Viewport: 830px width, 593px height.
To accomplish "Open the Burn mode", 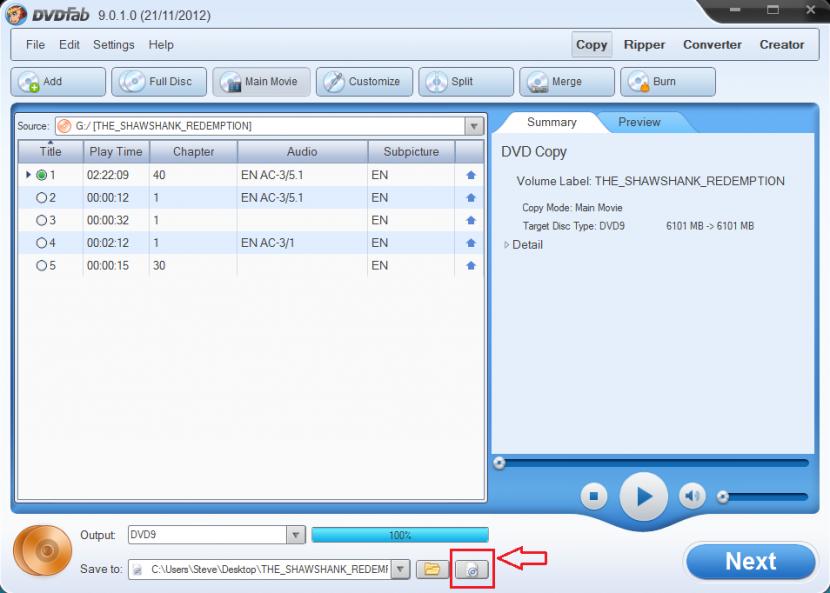I will [668, 82].
